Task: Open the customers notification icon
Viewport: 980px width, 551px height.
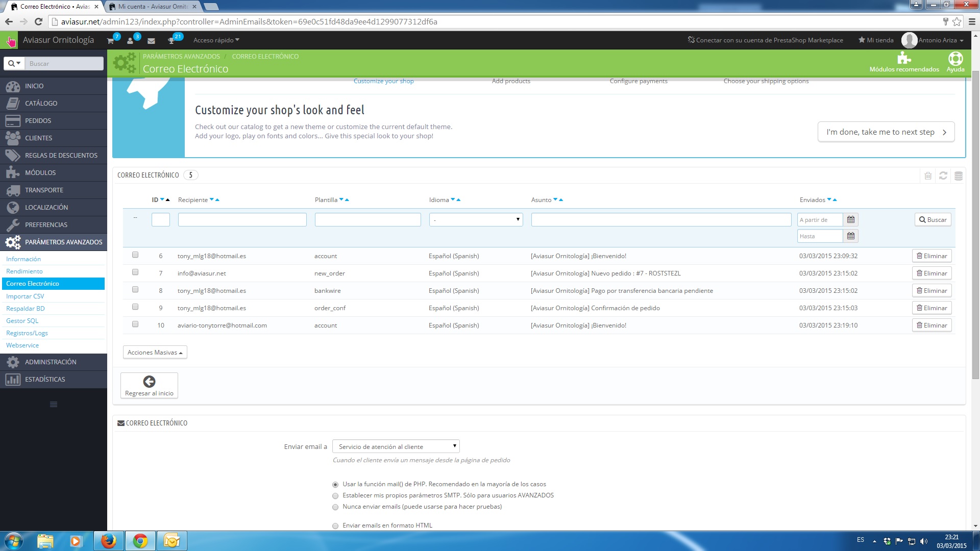Action: tap(131, 41)
